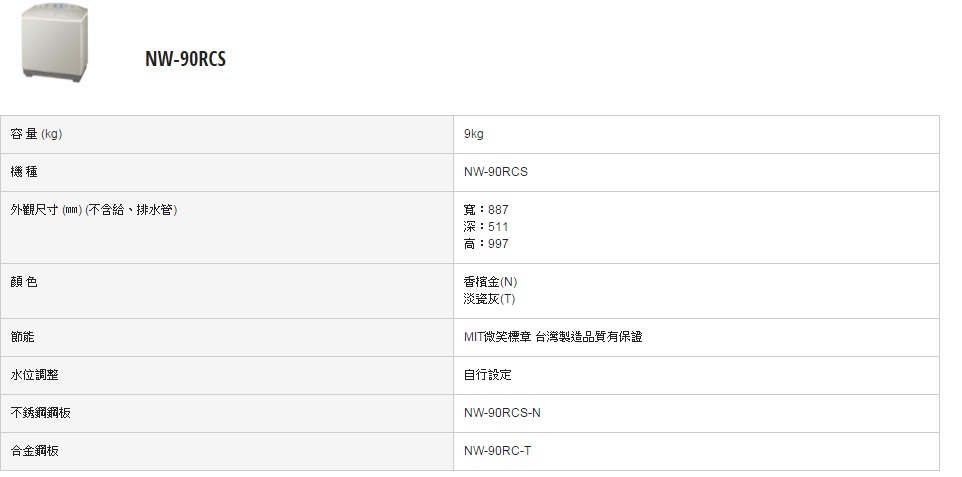Click the 9kg capacity value
962x477 pixels.
pos(474,134)
